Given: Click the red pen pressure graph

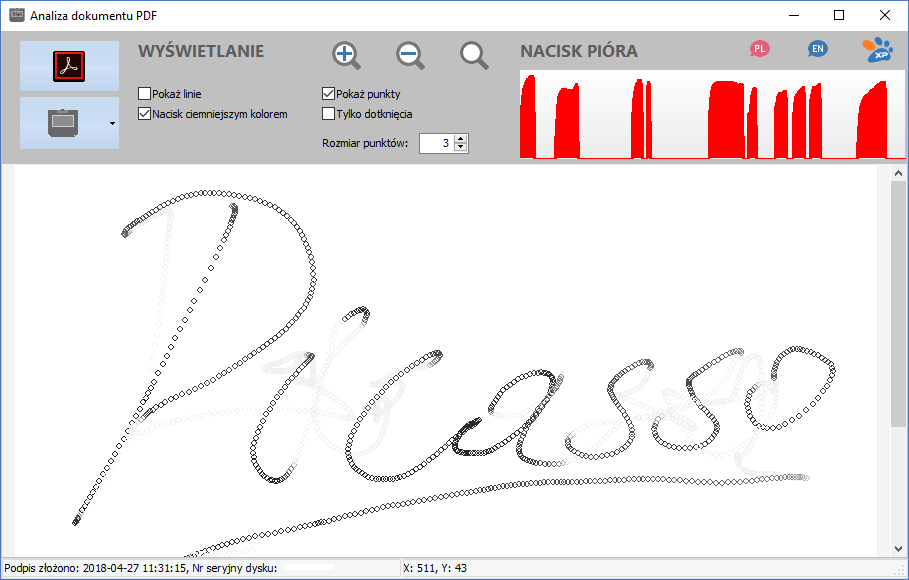Looking at the screenshot, I should point(712,115).
